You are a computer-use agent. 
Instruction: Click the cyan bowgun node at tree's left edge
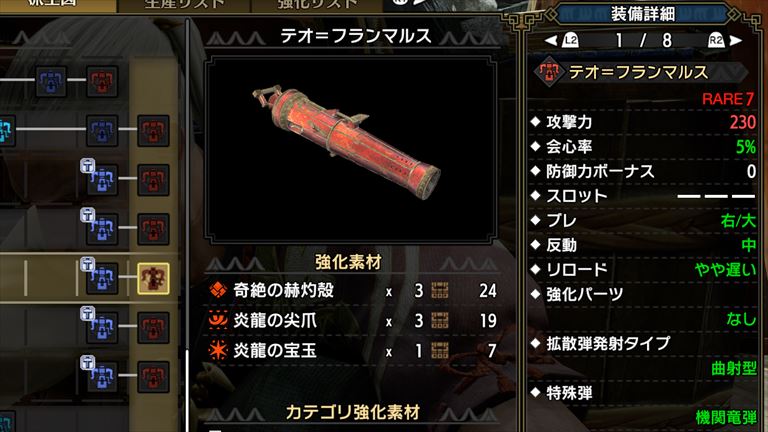tap(6, 131)
